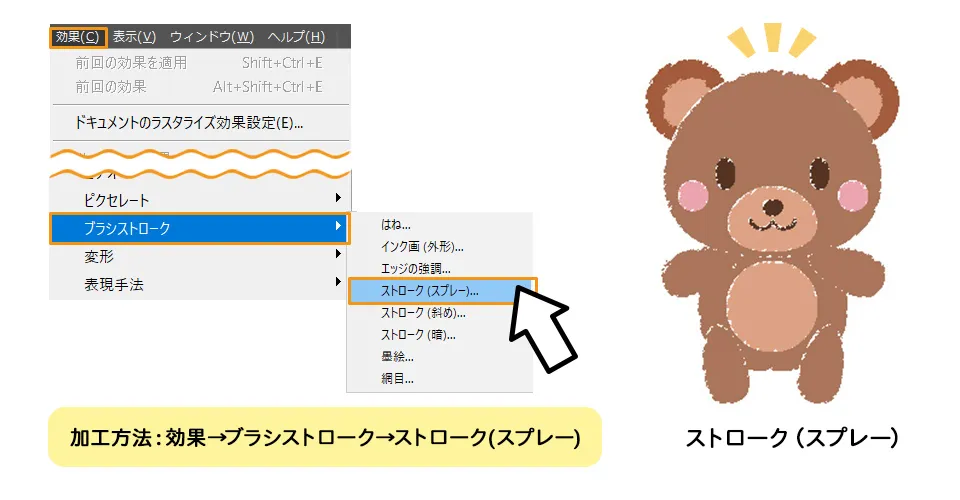Open the 表示(V) menu

point(134,37)
